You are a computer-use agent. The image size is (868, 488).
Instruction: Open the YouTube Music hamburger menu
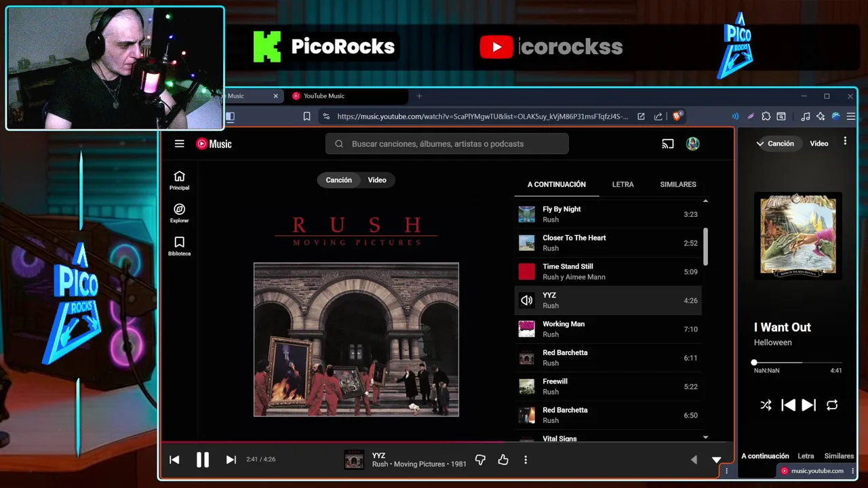pyautogui.click(x=179, y=144)
